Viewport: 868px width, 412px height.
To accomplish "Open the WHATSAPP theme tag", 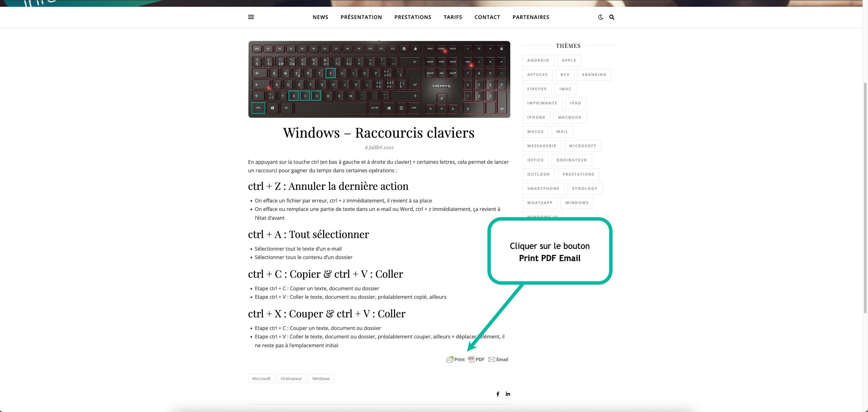I will (540, 203).
